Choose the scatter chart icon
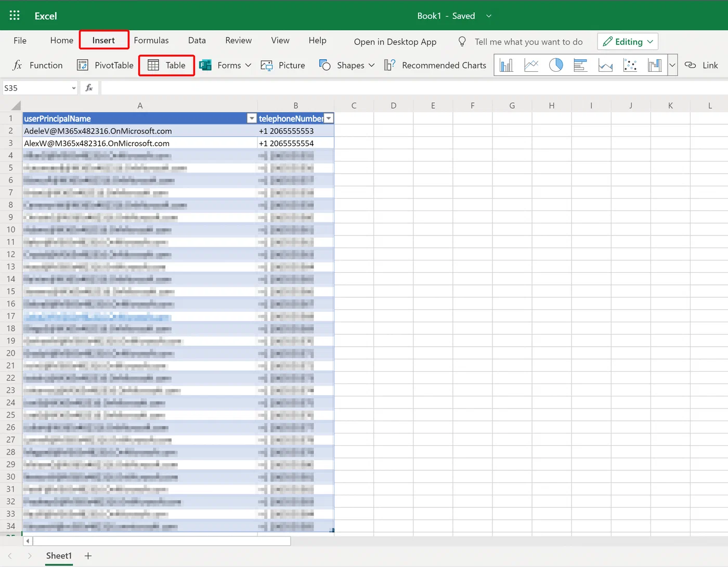 tap(630, 65)
